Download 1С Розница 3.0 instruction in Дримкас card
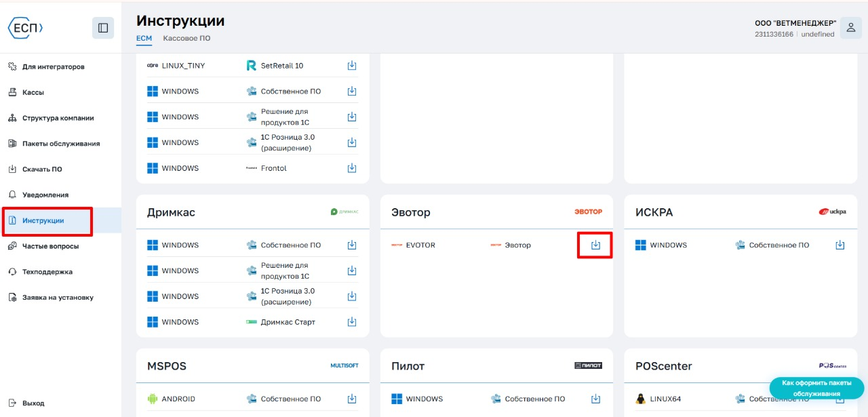868x417 pixels. tap(352, 296)
